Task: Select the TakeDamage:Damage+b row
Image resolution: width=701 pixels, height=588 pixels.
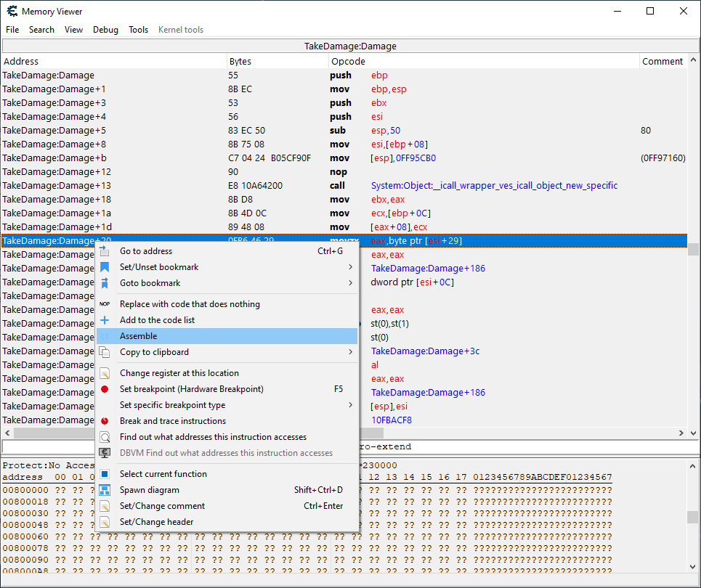Action: (x=344, y=158)
